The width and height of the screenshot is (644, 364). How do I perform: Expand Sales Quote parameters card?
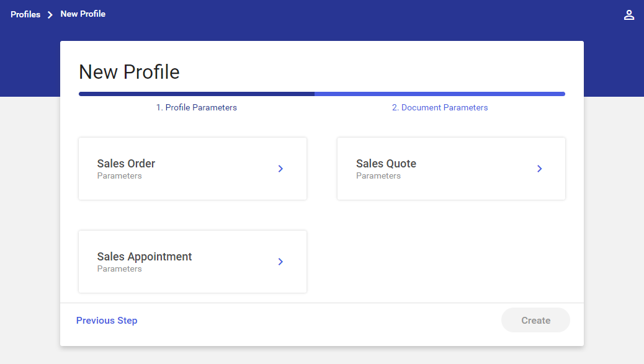click(x=452, y=169)
